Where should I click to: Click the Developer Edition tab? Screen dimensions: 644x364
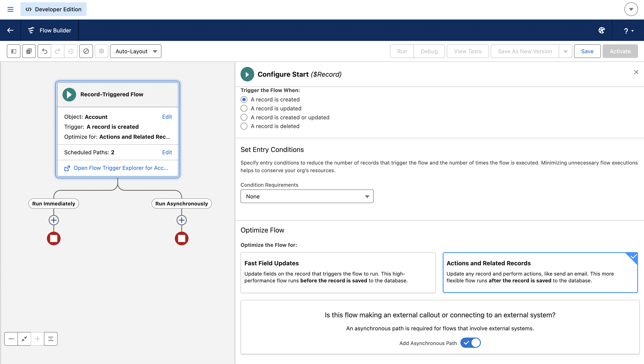click(54, 9)
